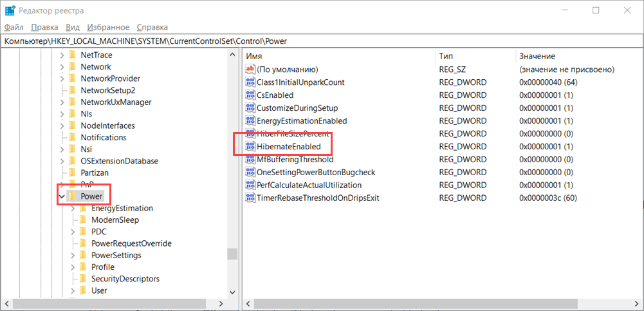Screen dimensions: 644x311
Task: Click the tree pane horizontal scroll right arrow
Action: point(221,304)
